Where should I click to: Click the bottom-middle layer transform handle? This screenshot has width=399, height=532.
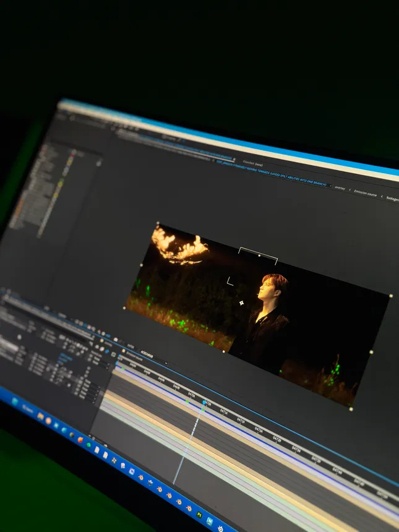pyautogui.click(x=223, y=351)
